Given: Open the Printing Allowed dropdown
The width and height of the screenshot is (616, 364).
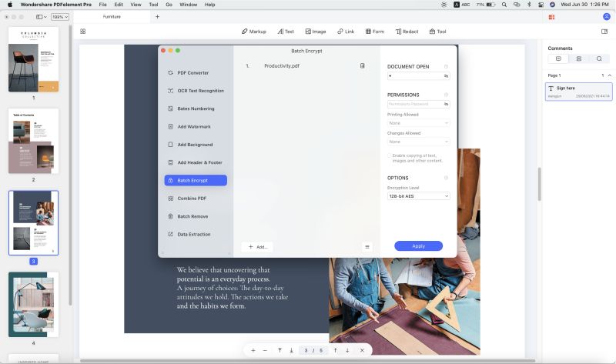Looking at the screenshot, I should pyautogui.click(x=418, y=123).
